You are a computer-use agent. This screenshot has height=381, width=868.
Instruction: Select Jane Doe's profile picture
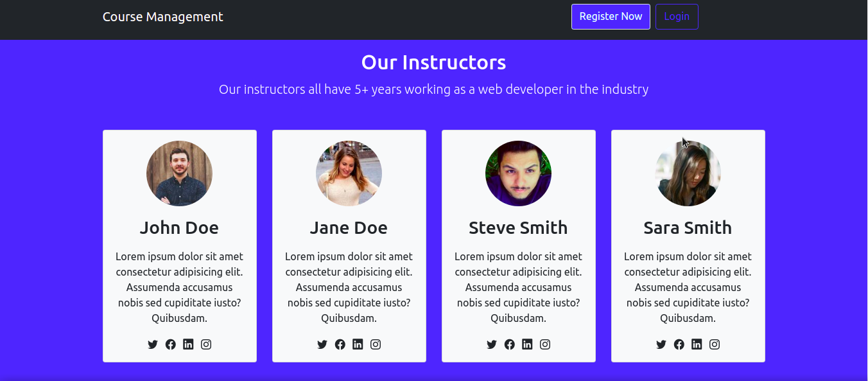coord(349,173)
